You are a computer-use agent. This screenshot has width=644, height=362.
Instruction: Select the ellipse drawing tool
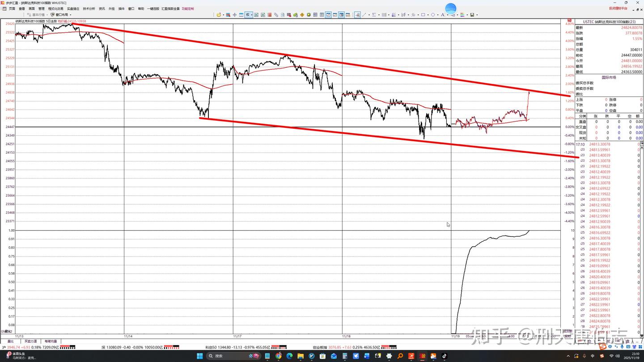[432, 15]
